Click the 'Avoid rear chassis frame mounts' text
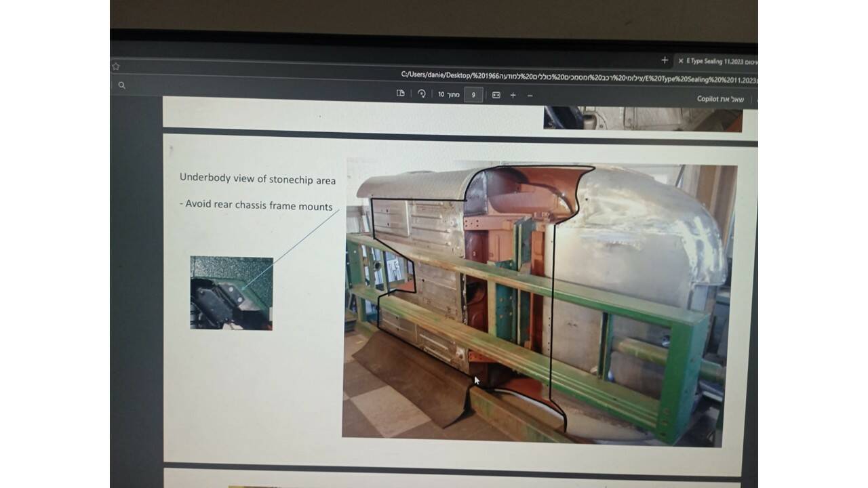 258,205
